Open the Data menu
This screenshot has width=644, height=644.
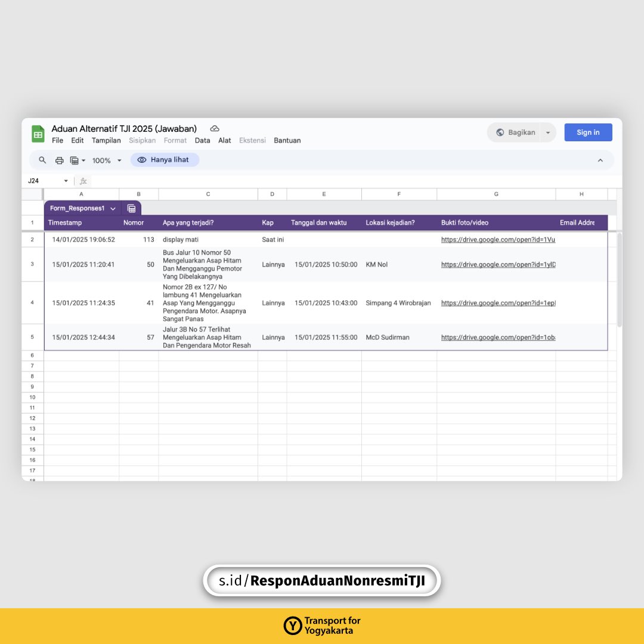tap(202, 141)
